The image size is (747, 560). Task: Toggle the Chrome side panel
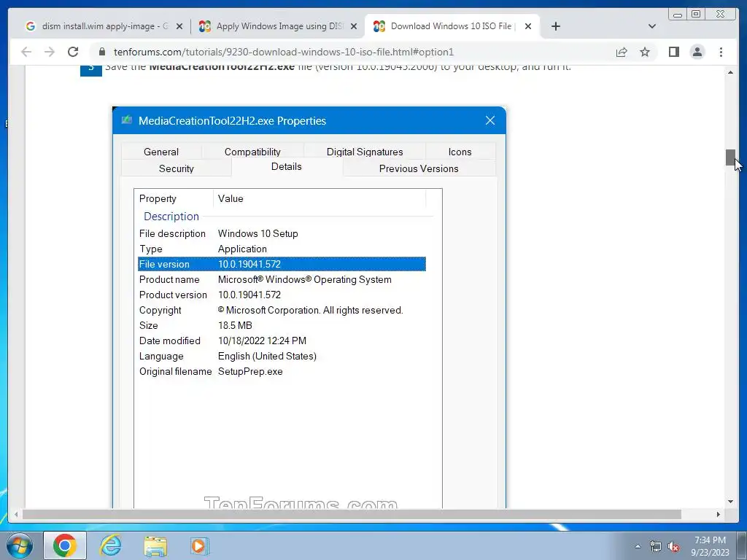point(673,52)
